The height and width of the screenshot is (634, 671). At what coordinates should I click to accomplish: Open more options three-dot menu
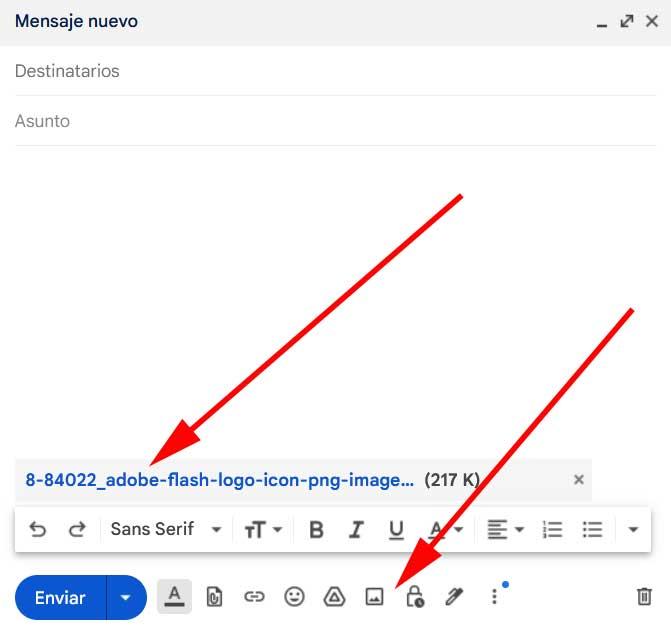click(494, 597)
